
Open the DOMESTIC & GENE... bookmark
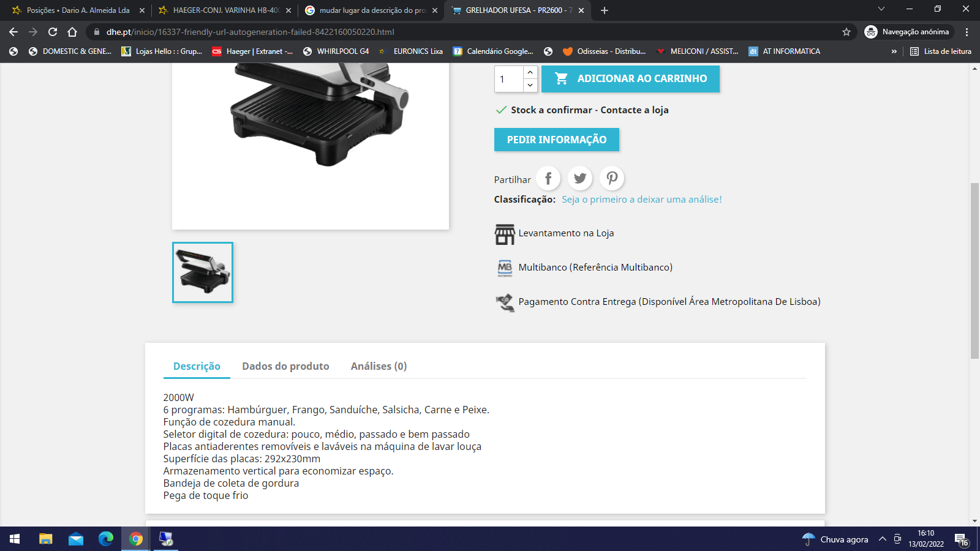click(x=70, y=51)
